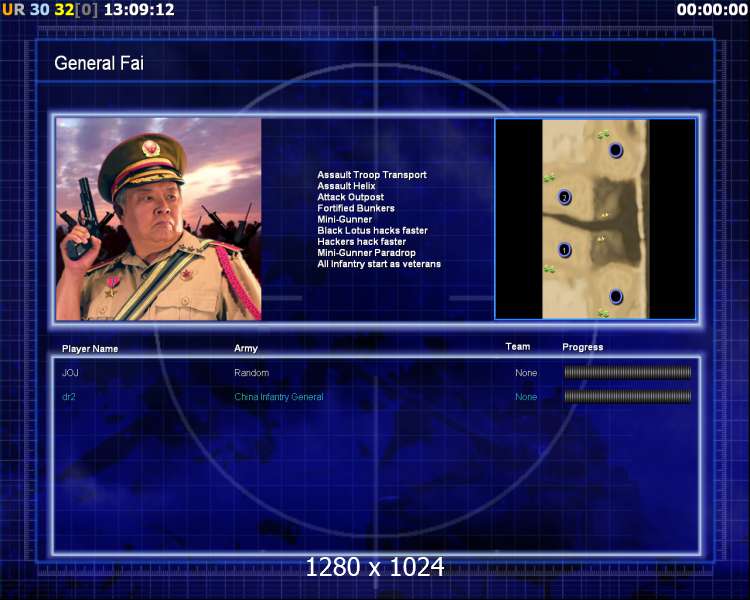Viewport: 750px width, 600px height.
Task: Click JOJ's army value 'Random'
Action: [x=252, y=373]
